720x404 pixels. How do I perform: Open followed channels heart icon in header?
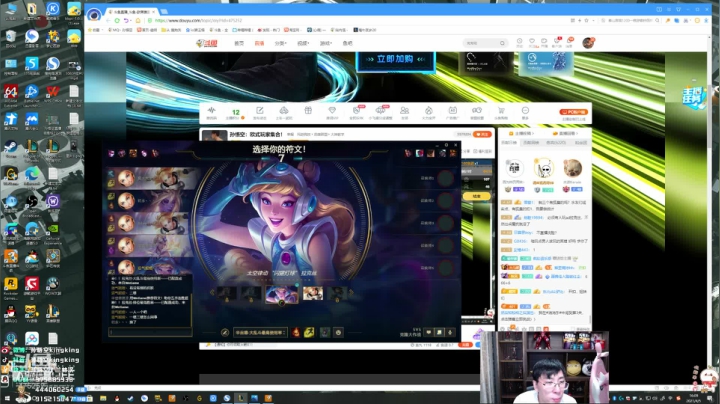[x=532, y=42]
